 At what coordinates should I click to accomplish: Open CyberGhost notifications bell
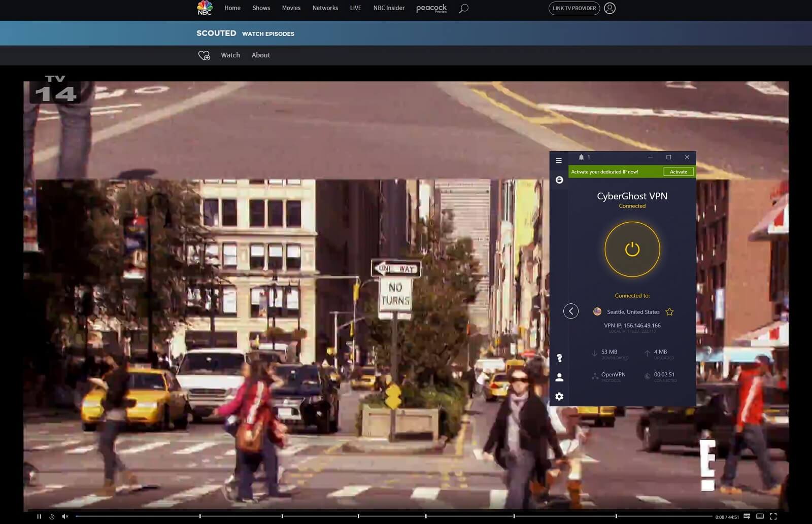(582, 157)
